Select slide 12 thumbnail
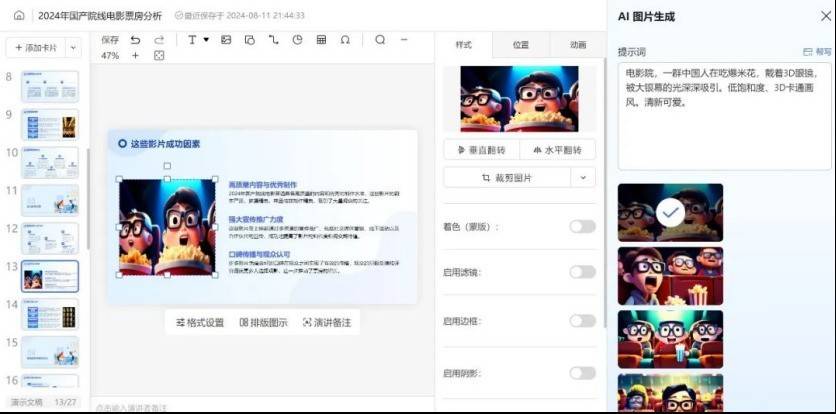The height and width of the screenshot is (414, 836). pyautogui.click(x=50, y=238)
